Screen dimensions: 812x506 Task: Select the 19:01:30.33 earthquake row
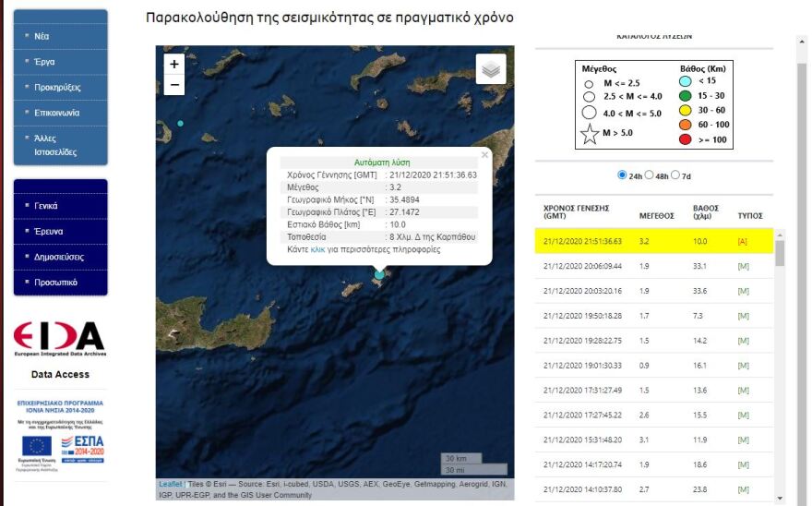click(653, 366)
